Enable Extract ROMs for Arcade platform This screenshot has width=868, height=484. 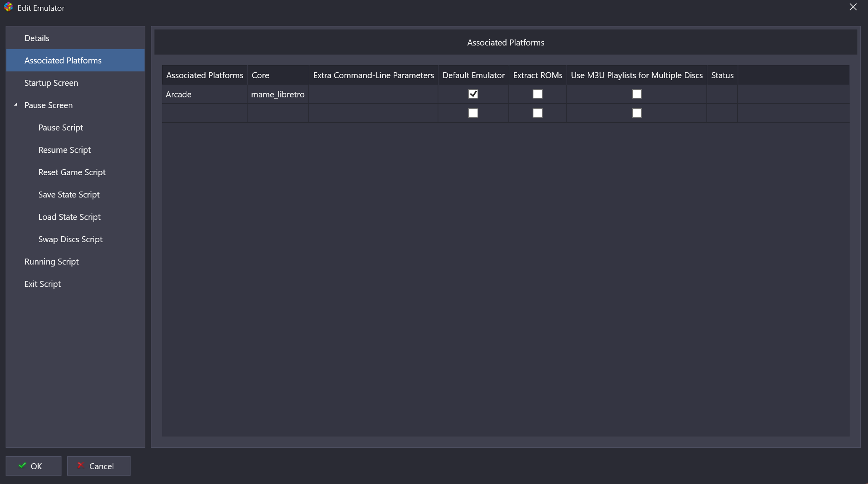click(537, 94)
